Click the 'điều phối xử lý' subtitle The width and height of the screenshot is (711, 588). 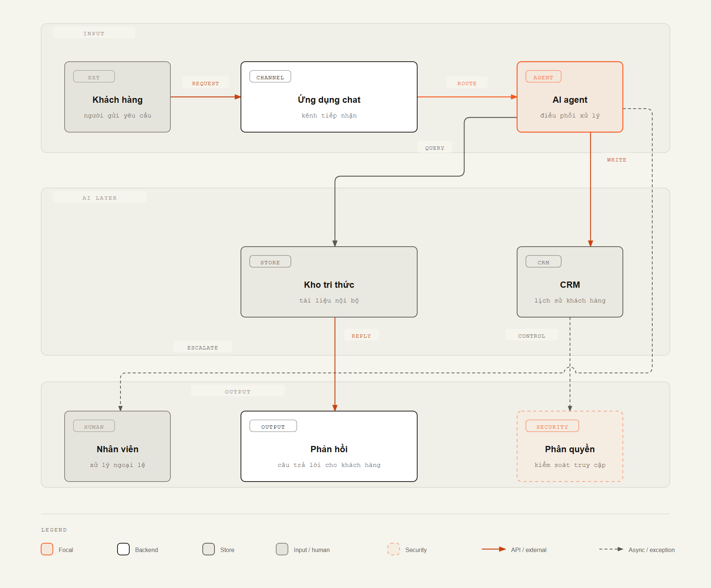pos(570,115)
